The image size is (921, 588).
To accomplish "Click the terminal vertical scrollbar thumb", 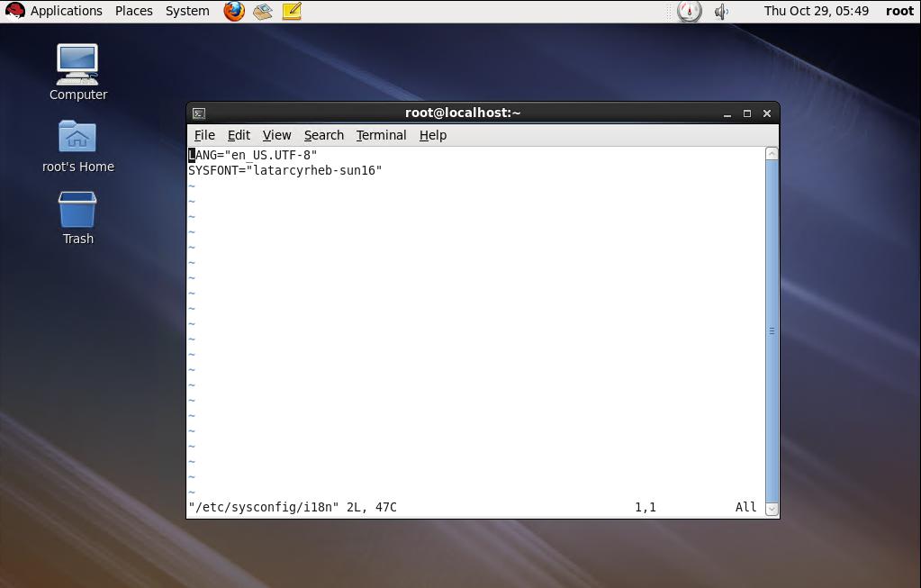I will [772, 331].
